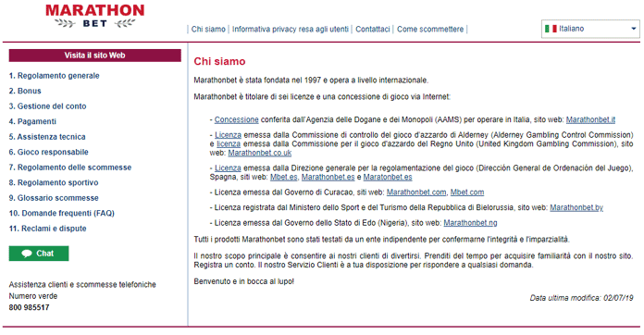
Task: Click the speech bubble icon on Chat
Action: (x=27, y=254)
